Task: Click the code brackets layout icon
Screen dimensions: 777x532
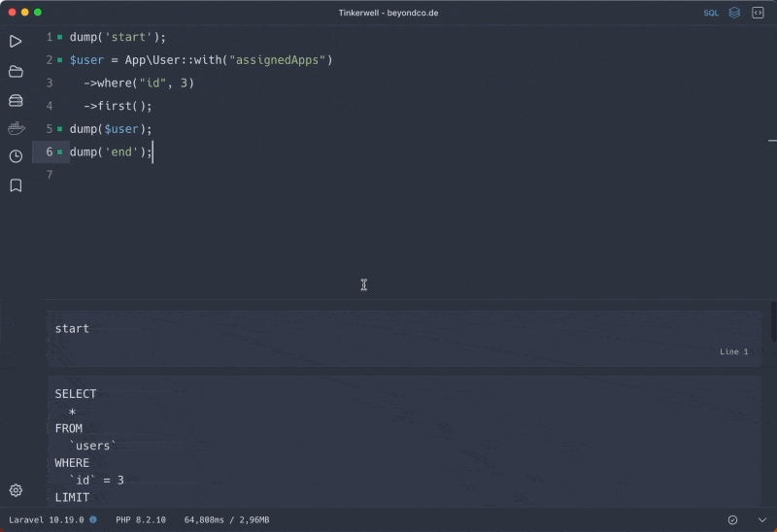Action: pos(758,13)
